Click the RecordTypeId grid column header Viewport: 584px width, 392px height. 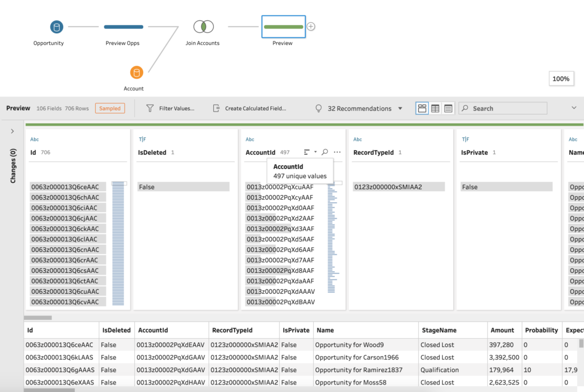(x=244, y=330)
